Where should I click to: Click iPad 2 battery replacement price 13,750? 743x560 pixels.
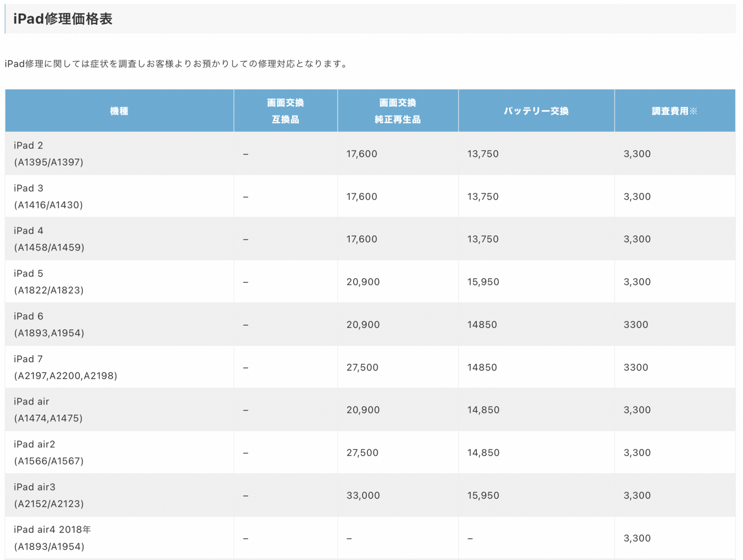482,154
